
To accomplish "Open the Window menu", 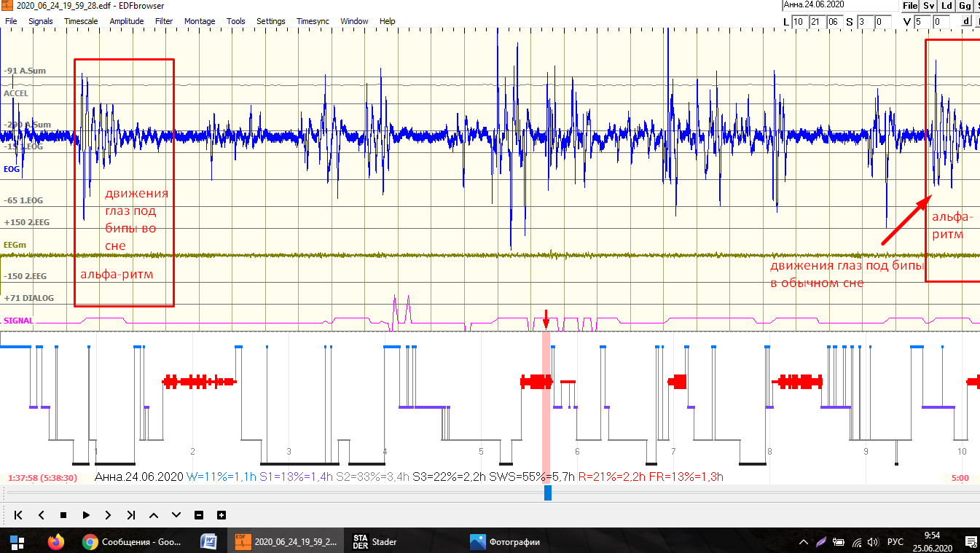I will click(354, 21).
